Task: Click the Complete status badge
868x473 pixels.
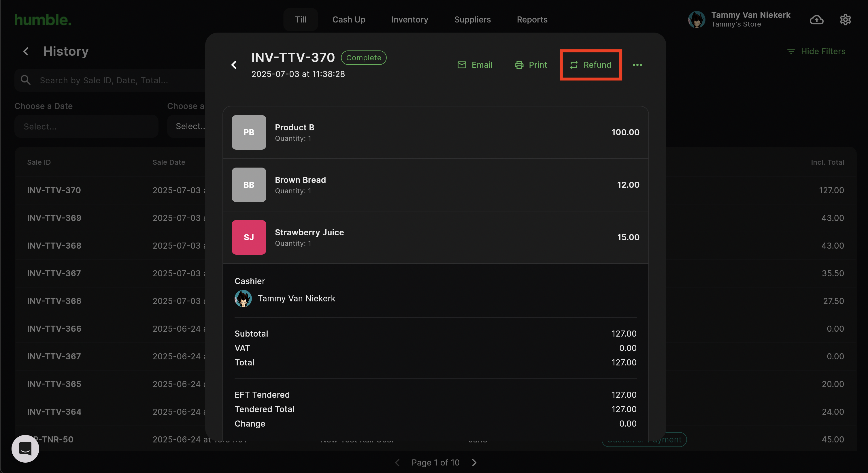Action: [x=364, y=58]
